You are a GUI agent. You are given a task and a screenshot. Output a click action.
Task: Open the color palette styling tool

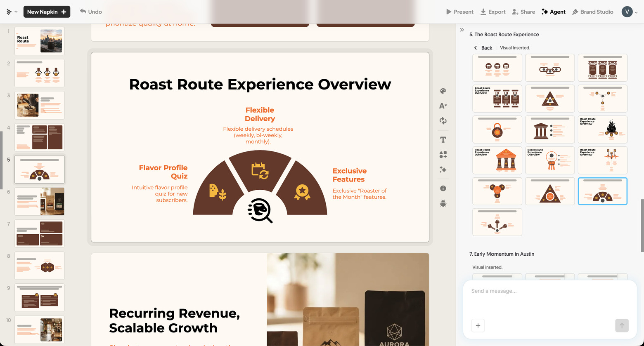(443, 91)
